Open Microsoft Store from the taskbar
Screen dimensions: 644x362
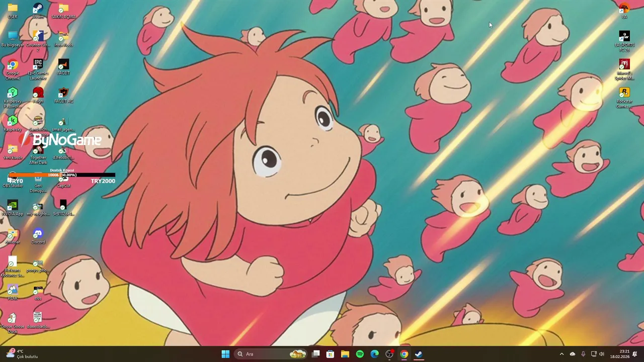(330, 354)
